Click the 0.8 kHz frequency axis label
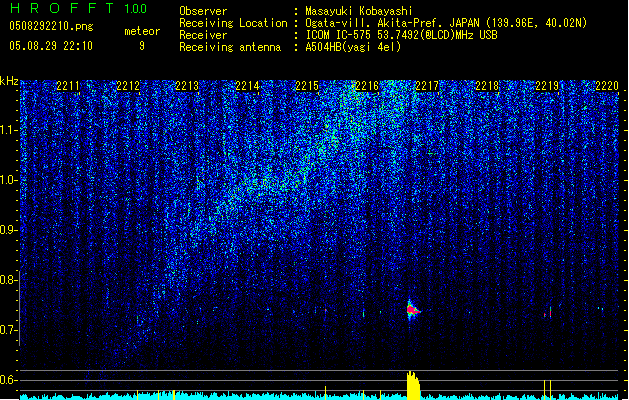The image size is (629, 400). 9,280
